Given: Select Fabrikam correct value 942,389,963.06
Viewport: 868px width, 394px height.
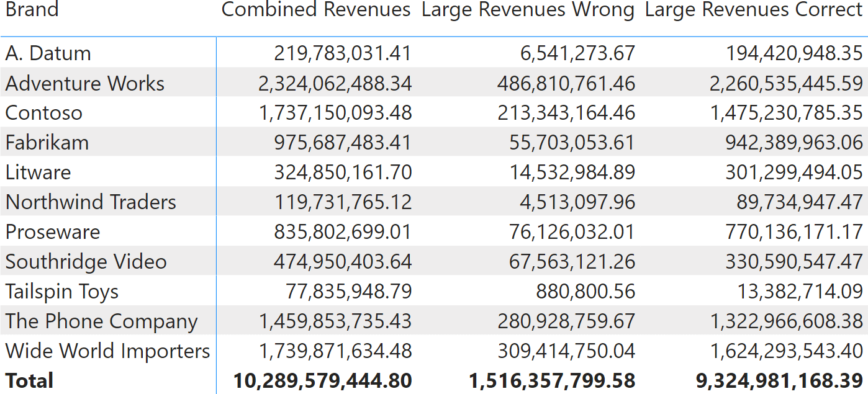Looking at the screenshot, I should (795, 143).
